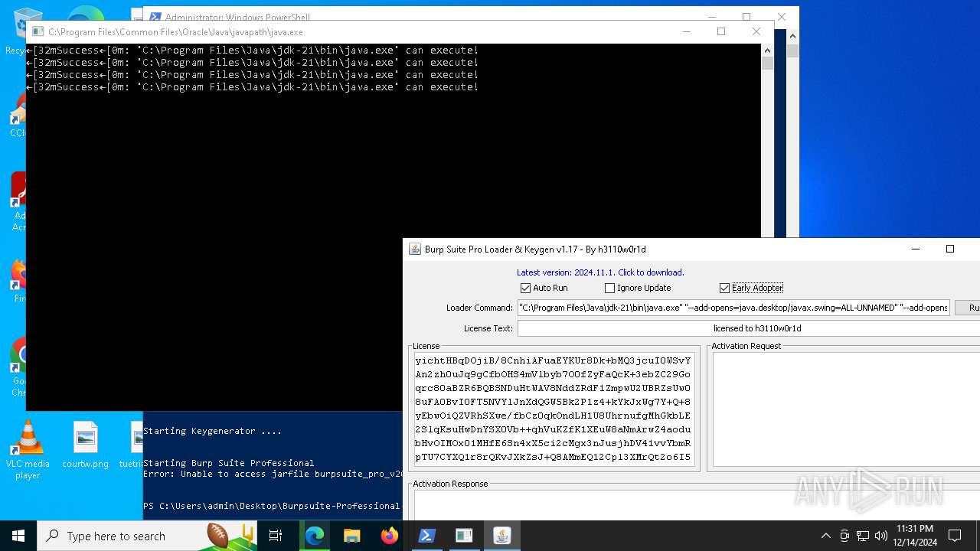Click the latest version download link

(x=600, y=272)
